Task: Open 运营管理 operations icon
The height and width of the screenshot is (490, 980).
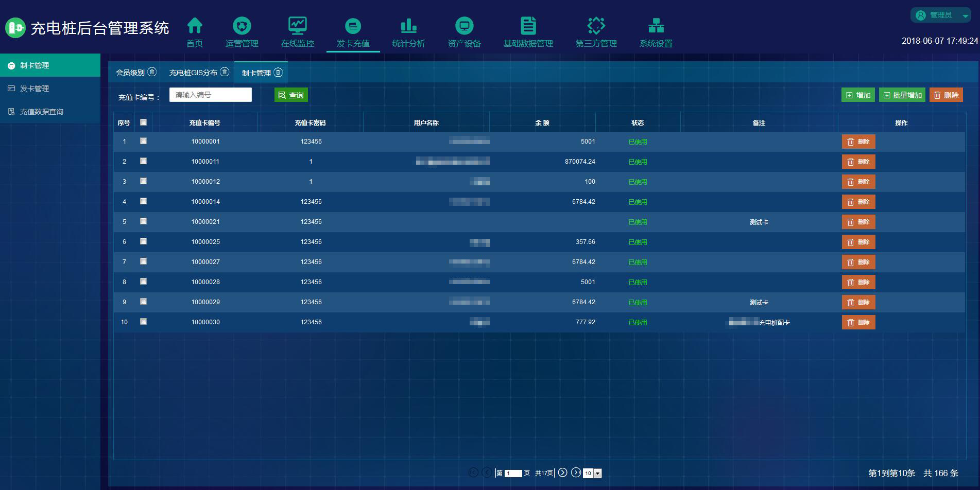Action: (242, 26)
